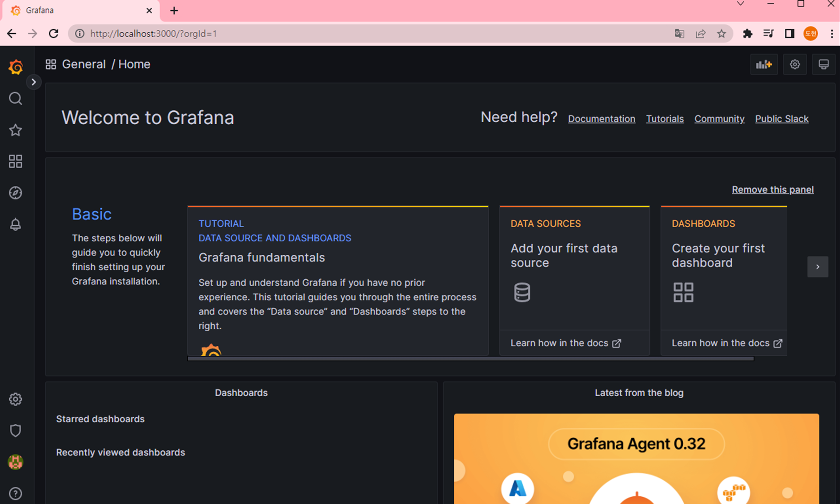Open the Community link

pyautogui.click(x=719, y=119)
